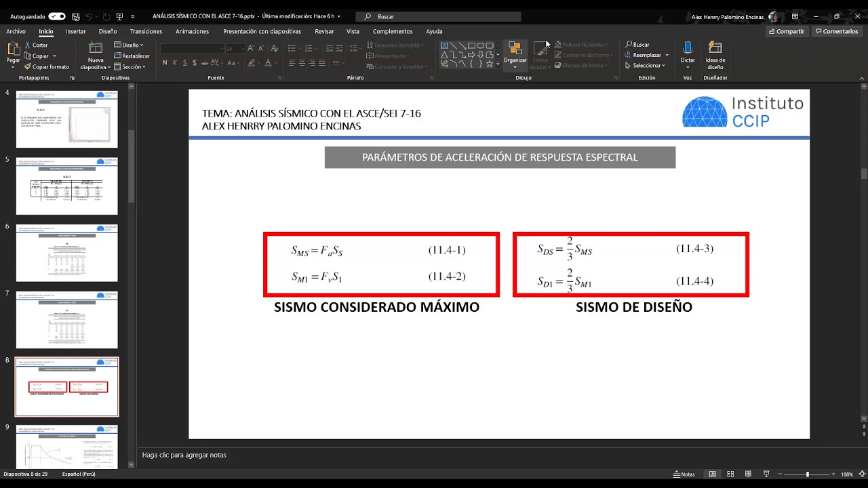The image size is (868, 488).
Task: Open the Sección dropdown
Action: [x=130, y=67]
